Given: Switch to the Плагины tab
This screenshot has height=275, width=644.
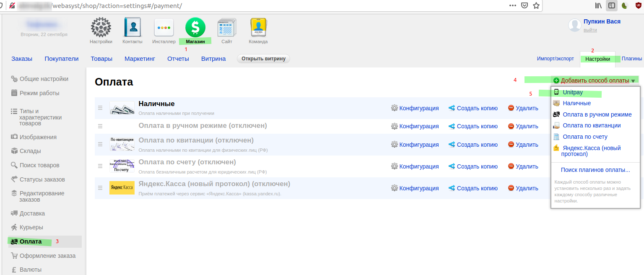Looking at the screenshot, I should (x=632, y=59).
